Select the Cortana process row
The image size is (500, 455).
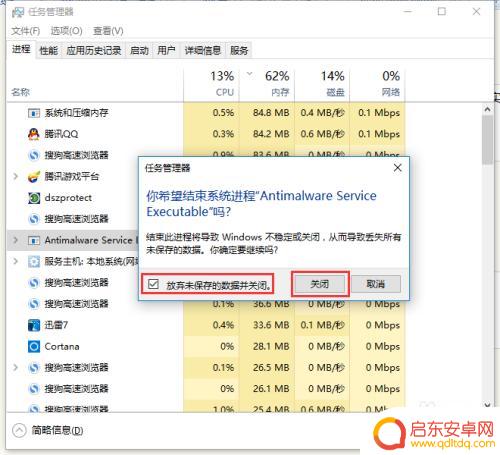(x=205, y=346)
